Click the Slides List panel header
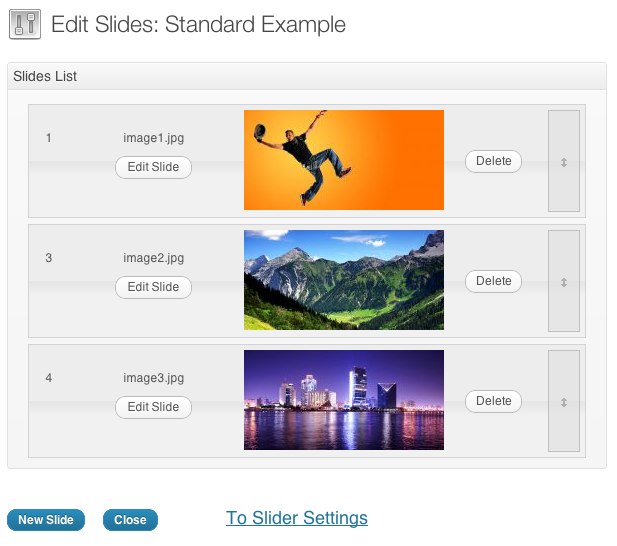617x546 pixels. 307,76
